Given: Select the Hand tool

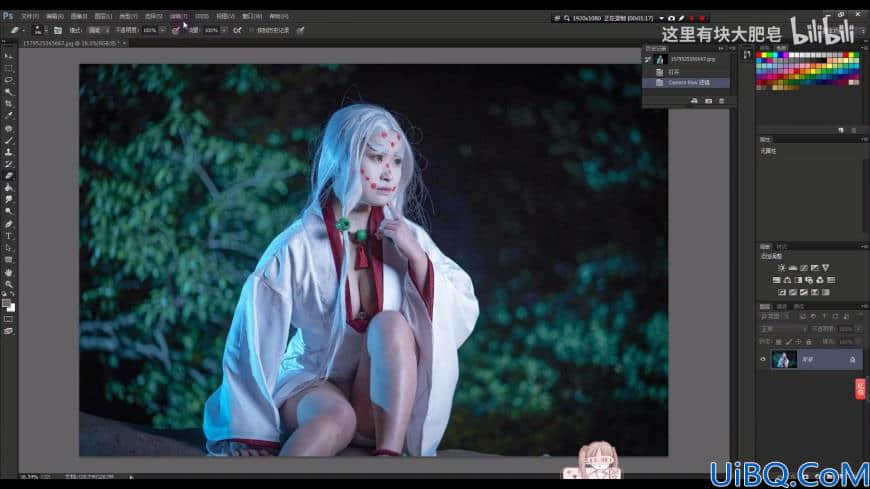Looking at the screenshot, I should click(x=8, y=273).
